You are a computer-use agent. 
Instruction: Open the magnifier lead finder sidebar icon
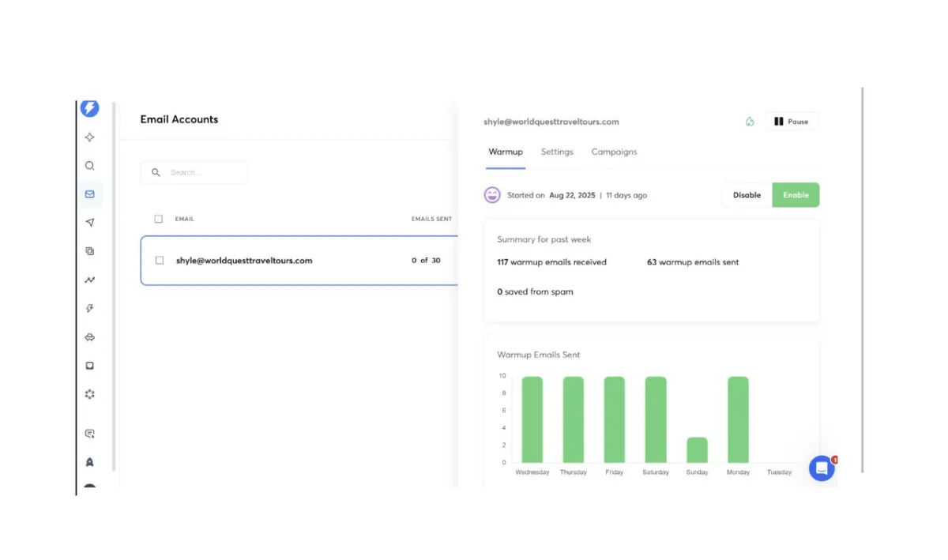(x=90, y=166)
